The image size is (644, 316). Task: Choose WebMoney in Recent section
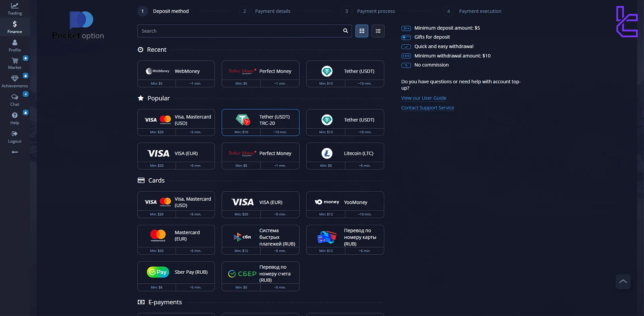(176, 74)
